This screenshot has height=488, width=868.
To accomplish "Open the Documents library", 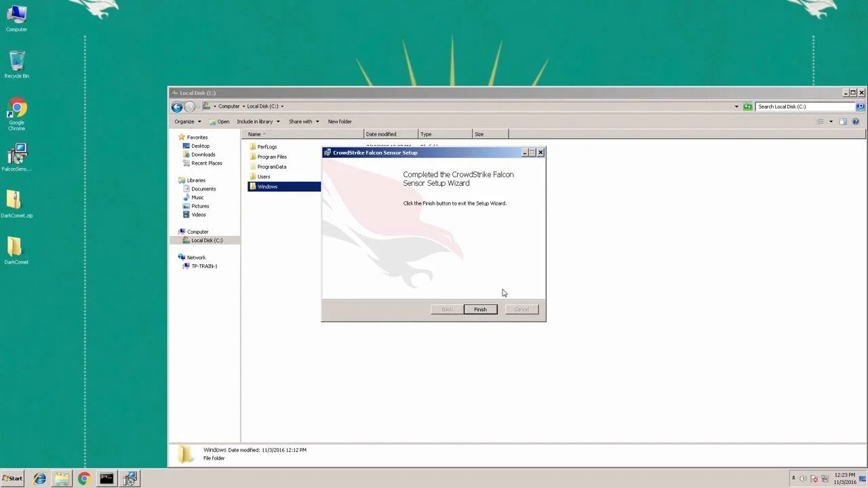I will pyautogui.click(x=199, y=189).
